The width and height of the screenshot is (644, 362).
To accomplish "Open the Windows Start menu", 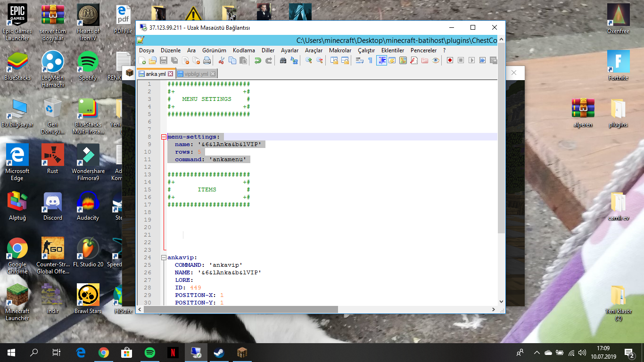I will (x=11, y=352).
